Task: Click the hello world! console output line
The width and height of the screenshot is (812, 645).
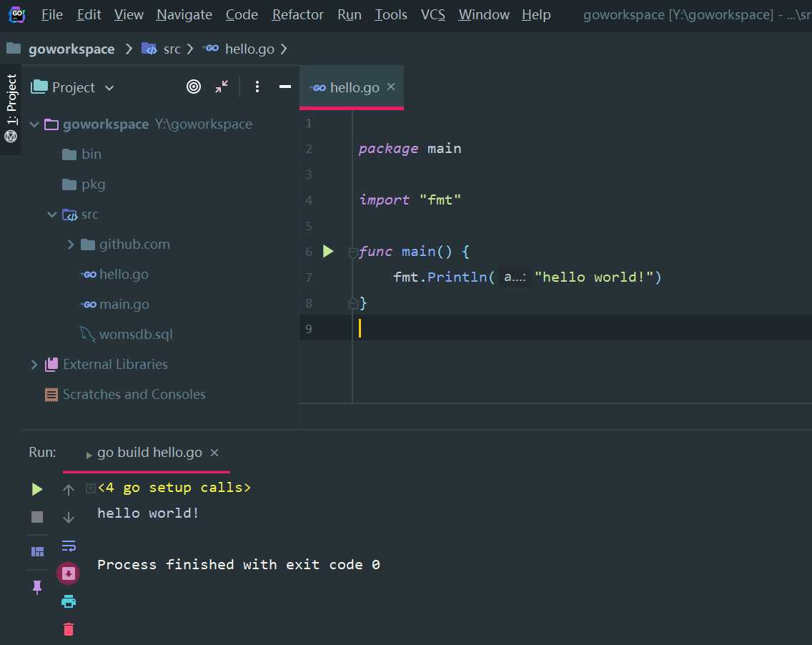Action: coord(148,513)
